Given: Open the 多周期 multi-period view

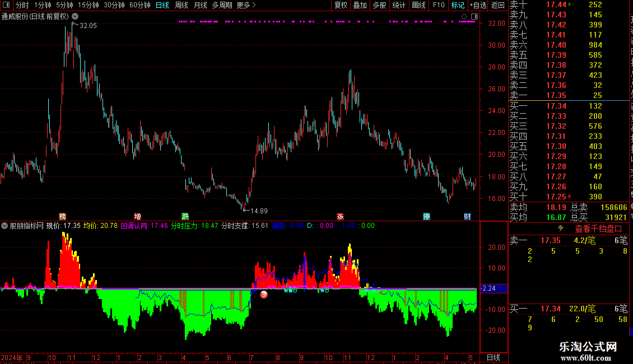Looking at the screenshot, I should point(222,5).
